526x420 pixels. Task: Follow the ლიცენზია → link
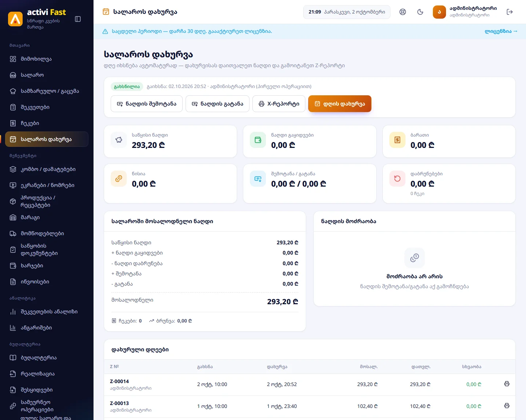click(501, 31)
